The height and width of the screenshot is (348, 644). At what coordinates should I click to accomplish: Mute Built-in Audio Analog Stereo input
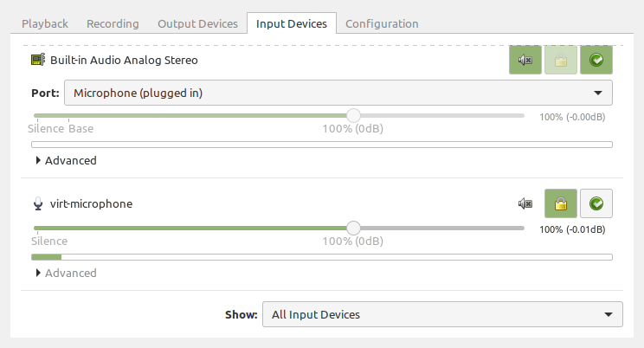click(525, 61)
